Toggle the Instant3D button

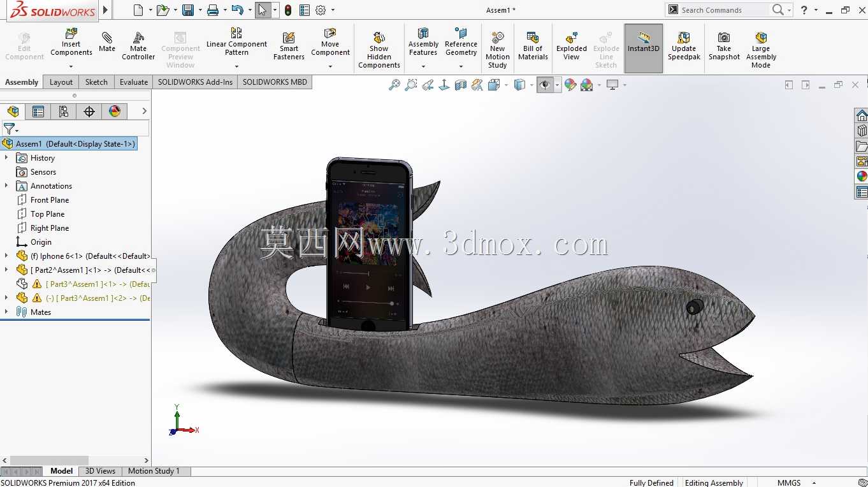point(644,48)
